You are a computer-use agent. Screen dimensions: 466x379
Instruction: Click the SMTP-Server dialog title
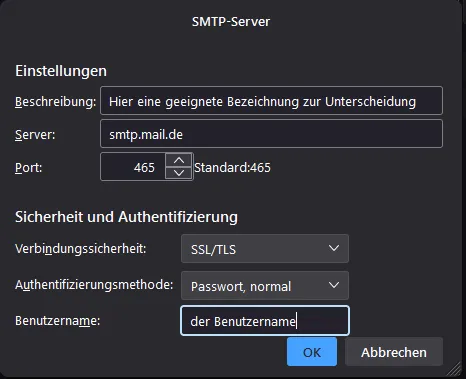(x=231, y=22)
